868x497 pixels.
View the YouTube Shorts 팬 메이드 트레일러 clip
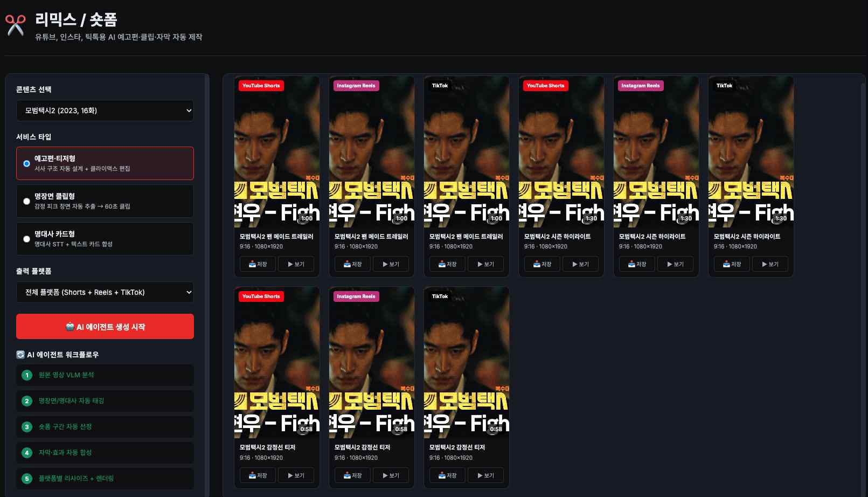[296, 264]
